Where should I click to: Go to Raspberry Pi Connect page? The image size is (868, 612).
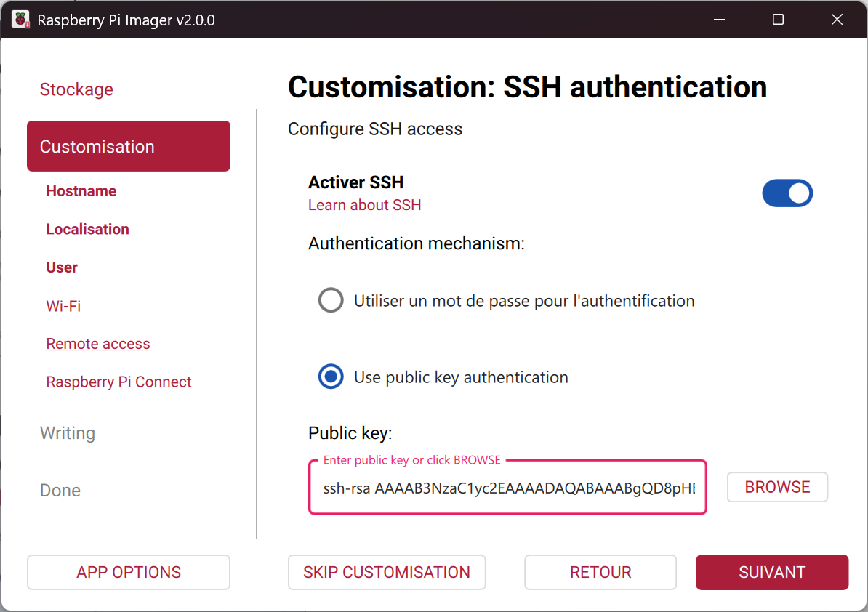(x=118, y=382)
